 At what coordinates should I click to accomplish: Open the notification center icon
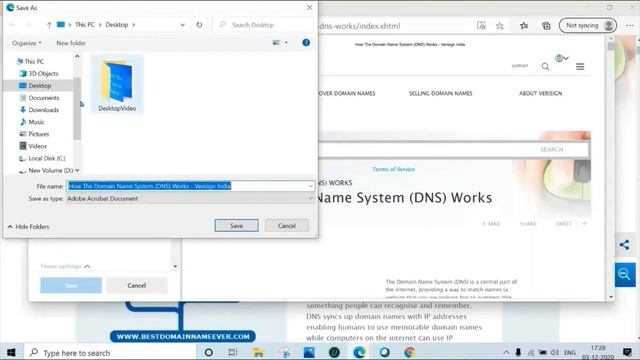[627, 352]
